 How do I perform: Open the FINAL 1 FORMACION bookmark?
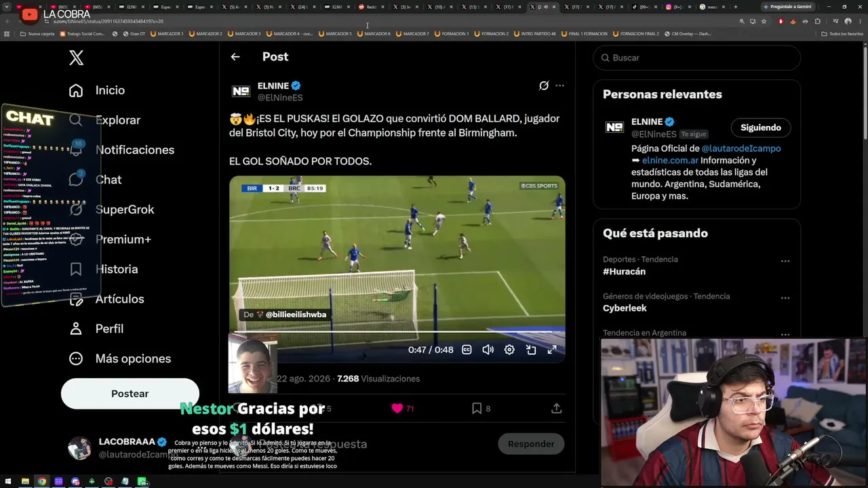point(586,34)
